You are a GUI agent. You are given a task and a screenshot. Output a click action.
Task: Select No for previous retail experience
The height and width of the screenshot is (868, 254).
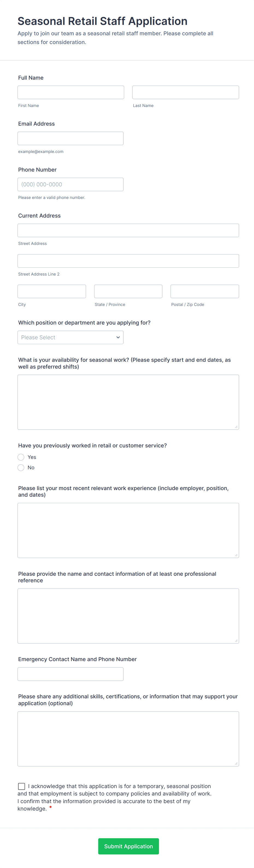21,467
